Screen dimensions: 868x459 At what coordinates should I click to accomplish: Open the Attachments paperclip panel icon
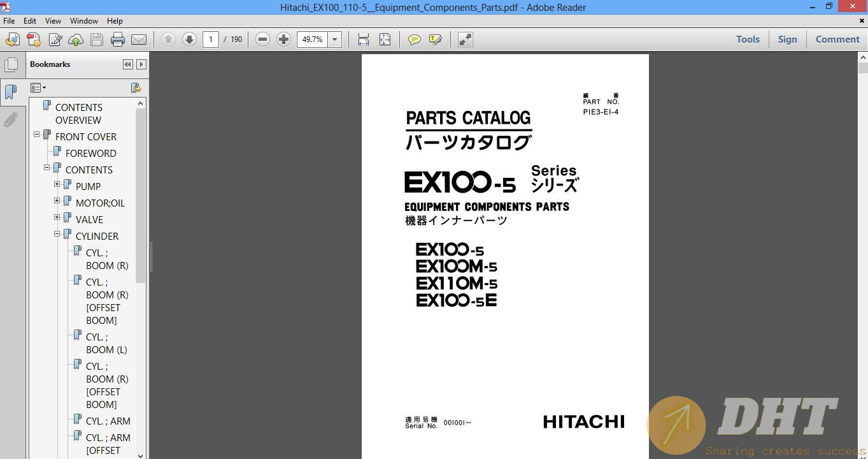(11, 120)
